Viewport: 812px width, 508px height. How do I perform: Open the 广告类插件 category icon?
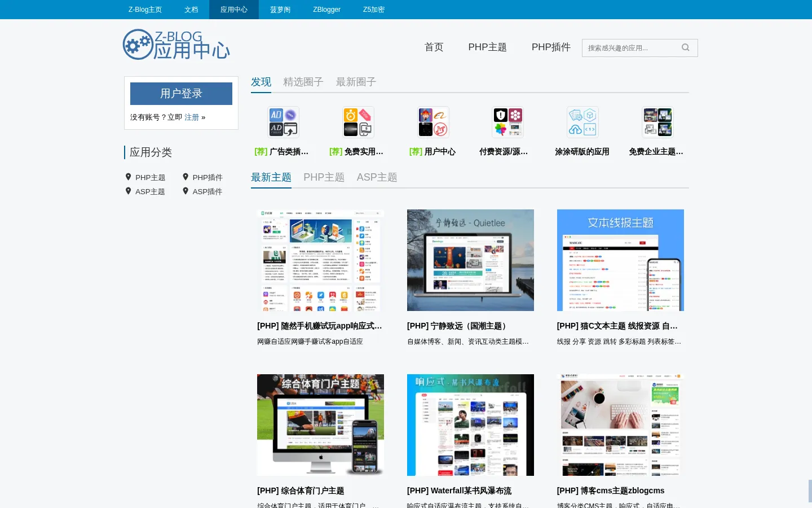pyautogui.click(x=283, y=122)
